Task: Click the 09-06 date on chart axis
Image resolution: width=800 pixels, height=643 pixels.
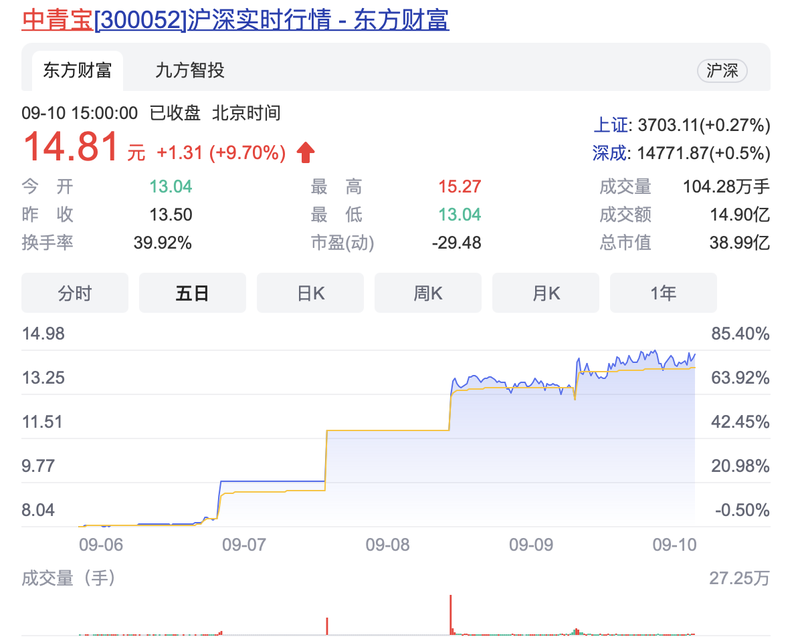Action: click(x=101, y=545)
